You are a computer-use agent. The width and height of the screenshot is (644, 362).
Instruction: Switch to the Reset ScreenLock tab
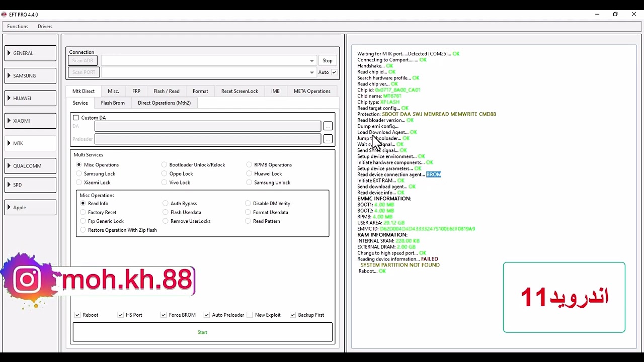[x=239, y=91]
